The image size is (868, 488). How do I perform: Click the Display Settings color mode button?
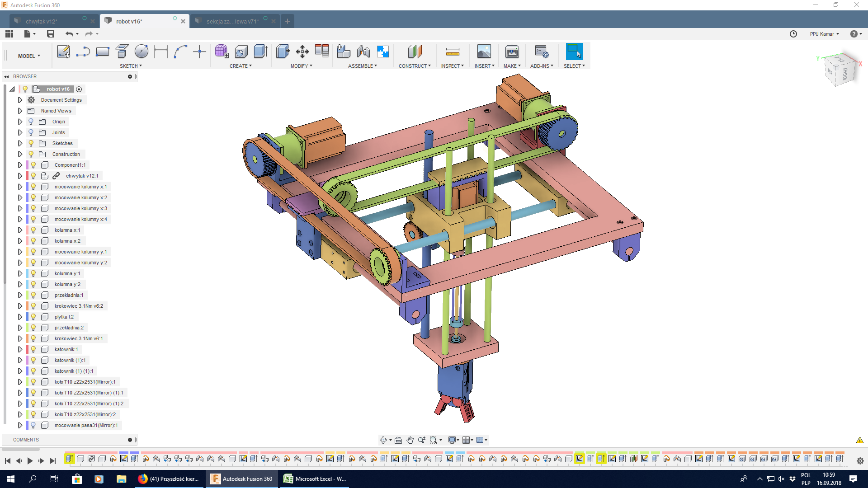(451, 440)
